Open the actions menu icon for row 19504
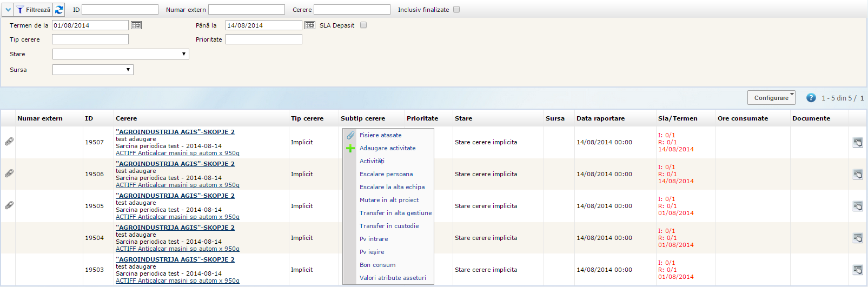The height and width of the screenshot is (287, 868). 858,238
